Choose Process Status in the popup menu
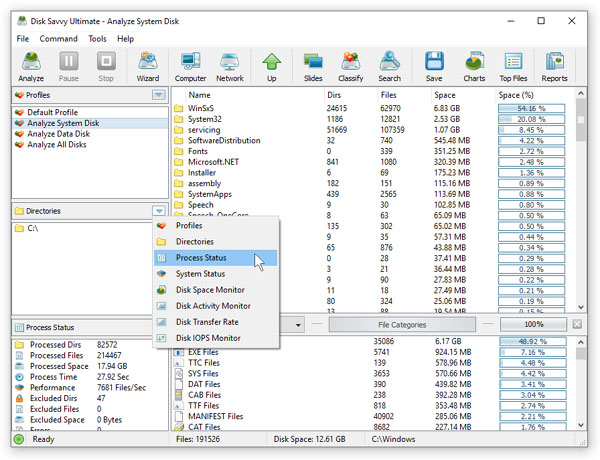Screen dimensions: 600x460 (x=216, y=258)
